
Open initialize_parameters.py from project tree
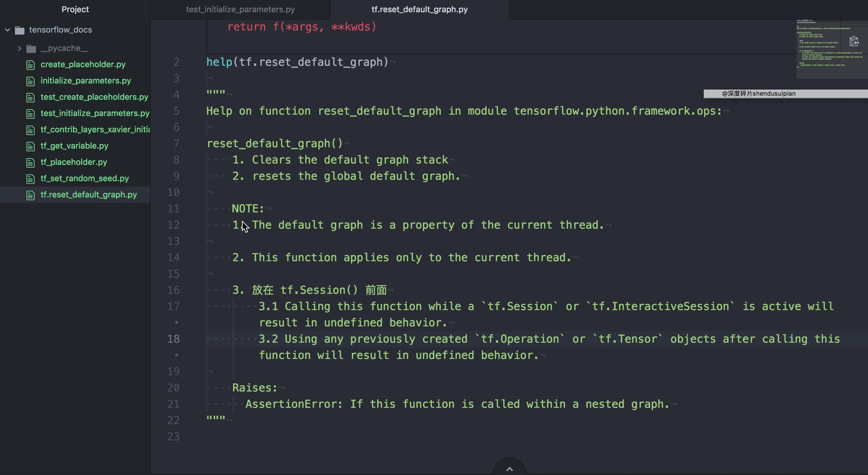[x=86, y=81]
